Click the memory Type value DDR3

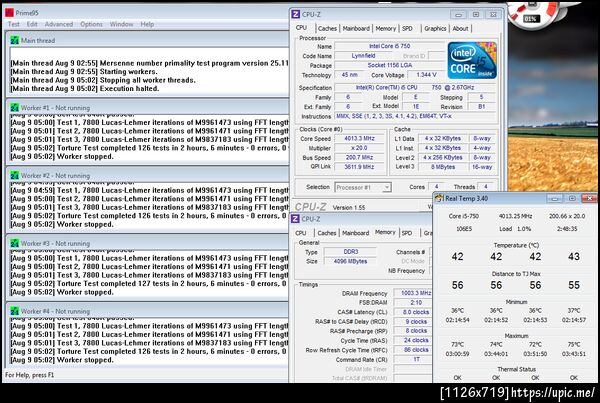coord(350,251)
